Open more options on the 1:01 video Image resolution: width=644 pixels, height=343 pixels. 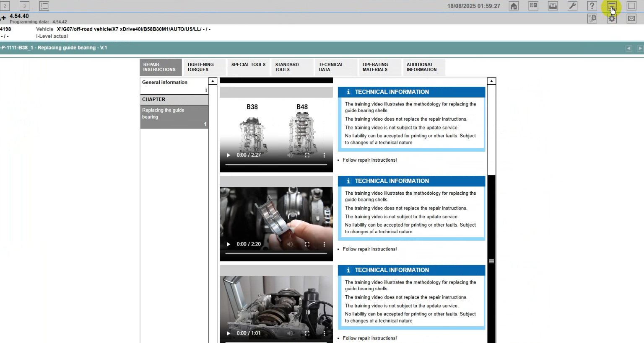(324, 333)
